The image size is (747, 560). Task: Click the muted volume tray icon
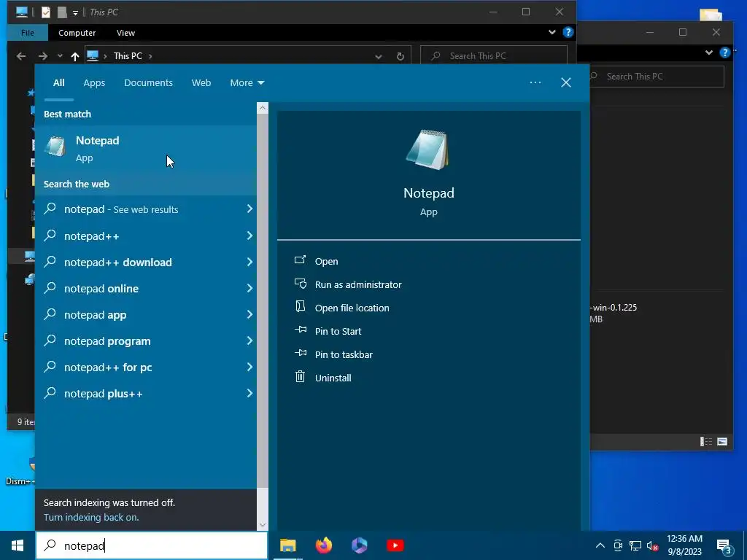point(653,545)
